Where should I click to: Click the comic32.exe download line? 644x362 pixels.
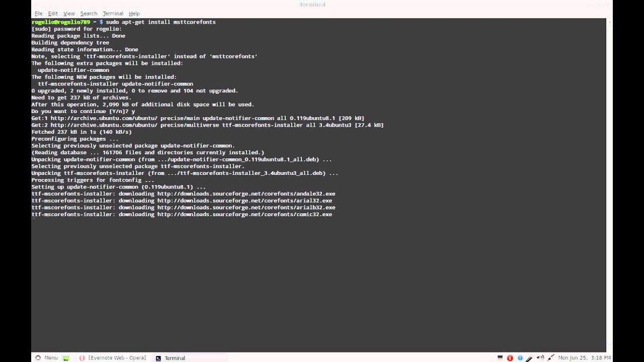click(182, 214)
